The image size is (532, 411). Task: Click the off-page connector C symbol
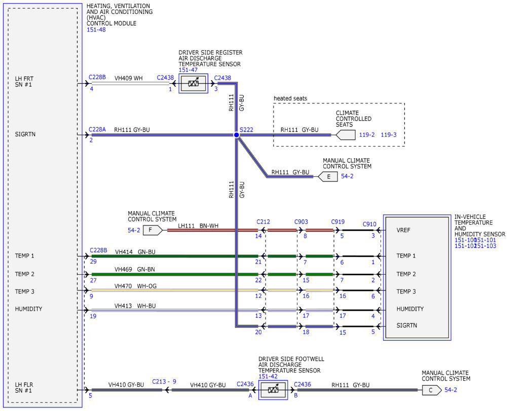coord(432,390)
